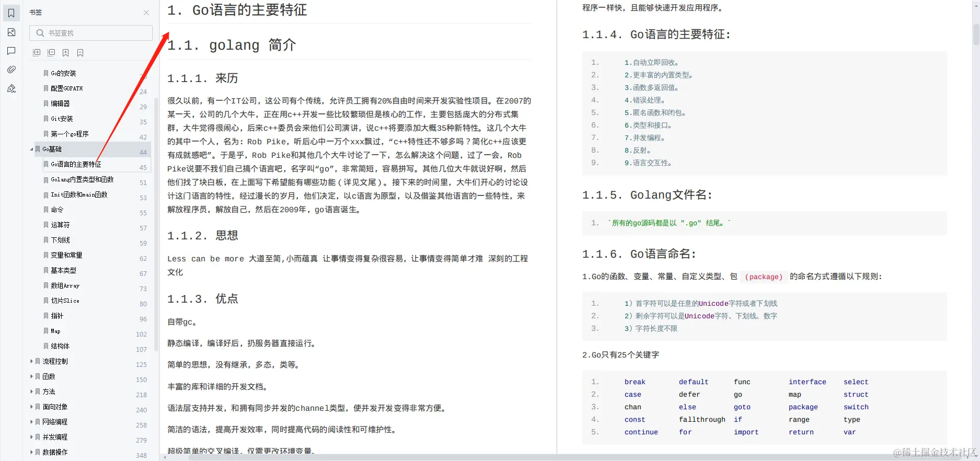
Task: Click the document vertical scrollbar thumb
Action: 976,34
